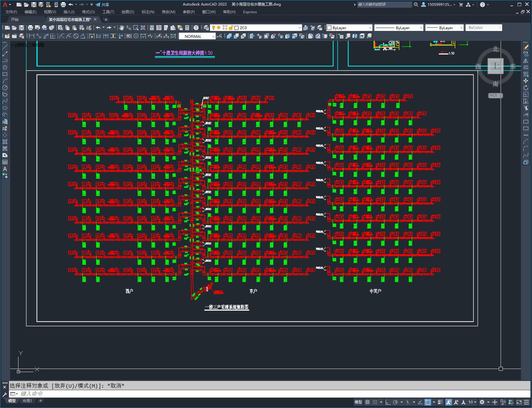532x408 pixels.
Task: Toggle the drawing grid display
Action: [367, 402]
